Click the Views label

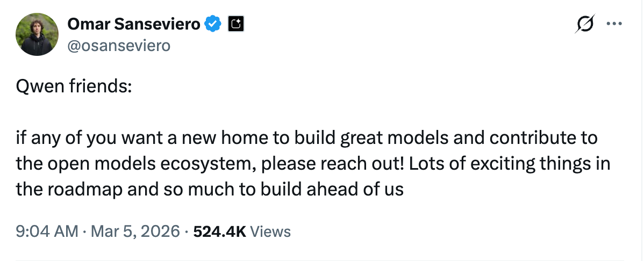[271, 231]
